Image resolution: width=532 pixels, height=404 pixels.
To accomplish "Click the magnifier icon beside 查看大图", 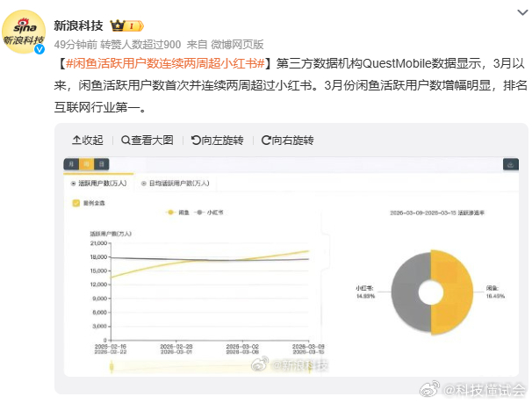I will point(126,140).
